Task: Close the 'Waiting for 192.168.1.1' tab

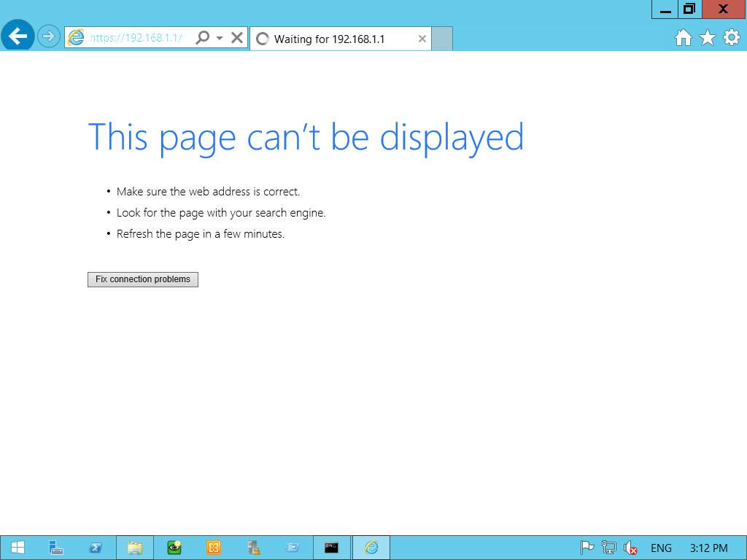Action: coord(422,39)
